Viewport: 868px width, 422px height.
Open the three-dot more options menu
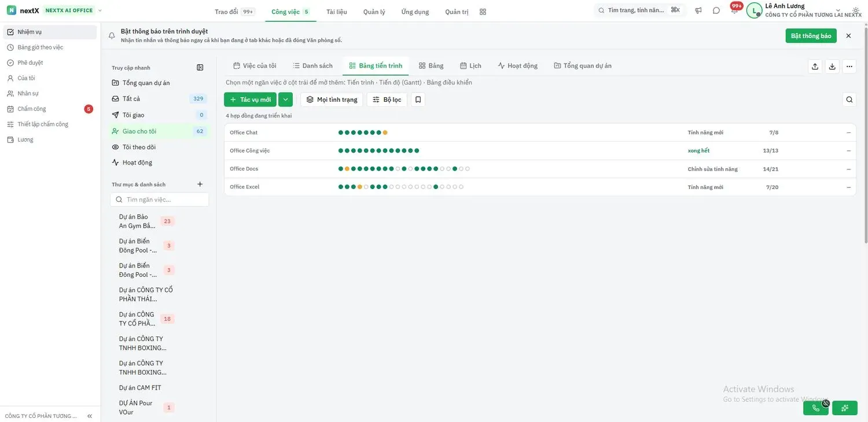click(849, 66)
